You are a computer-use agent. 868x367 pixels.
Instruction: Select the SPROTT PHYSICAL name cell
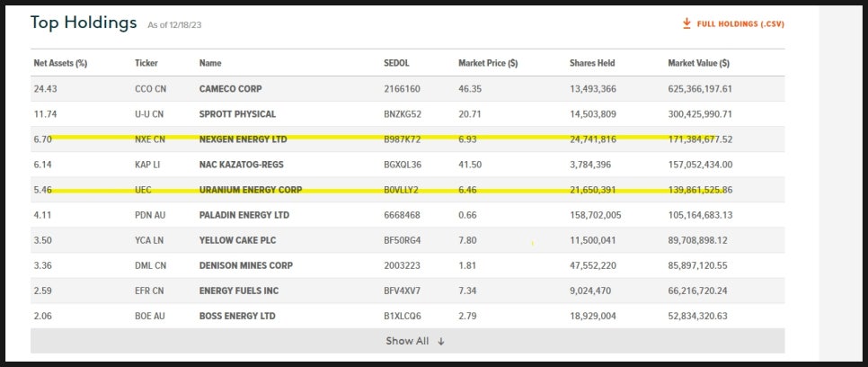(x=237, y=114)
